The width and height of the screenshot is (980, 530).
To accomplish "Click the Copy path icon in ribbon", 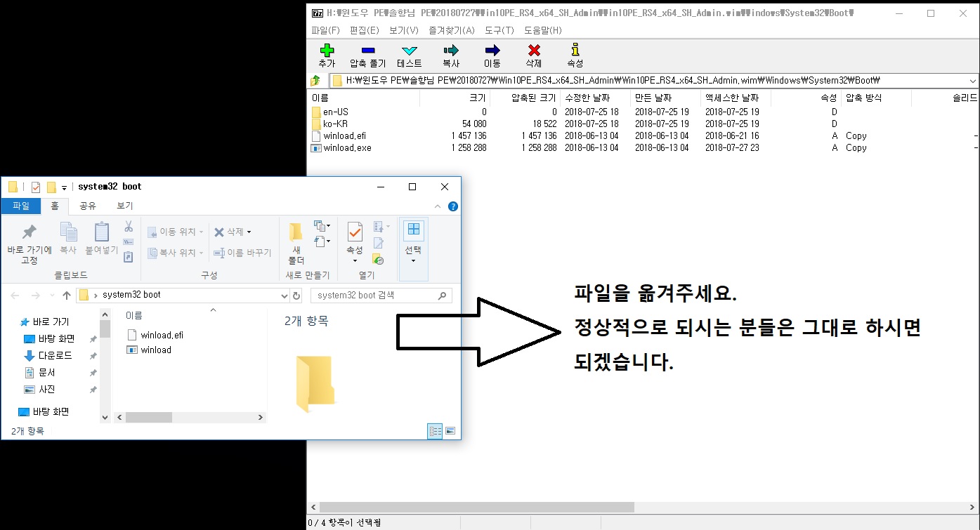I will coord(129,242).
